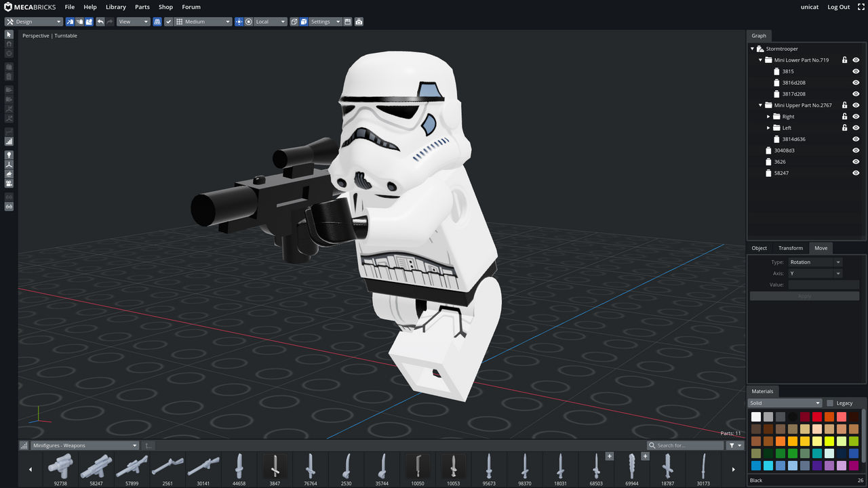868x488 pixels.
Task: Click the axis gizmo icon in left toolbar
Action: click(x=9, y=165)
